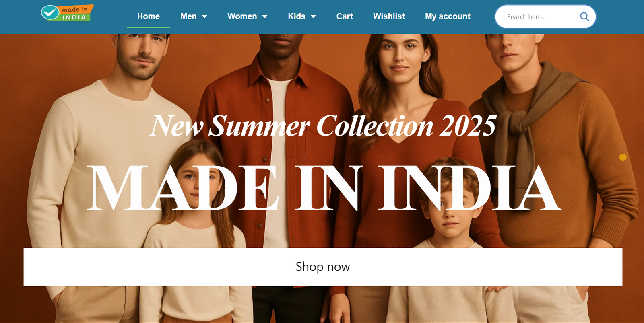Go to the Home menu item
This screenshot has width=644, height=323.
[149, 16]
